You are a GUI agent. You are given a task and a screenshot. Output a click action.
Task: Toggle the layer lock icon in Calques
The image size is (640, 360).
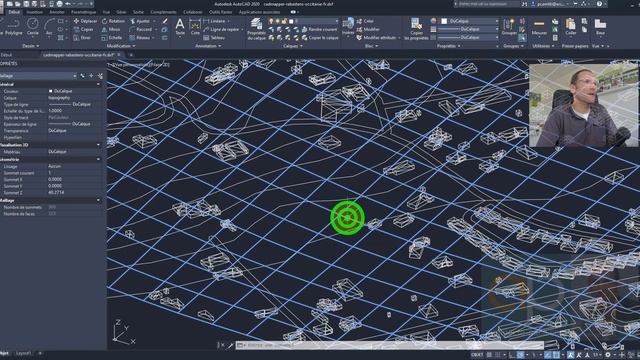[284, 21]
